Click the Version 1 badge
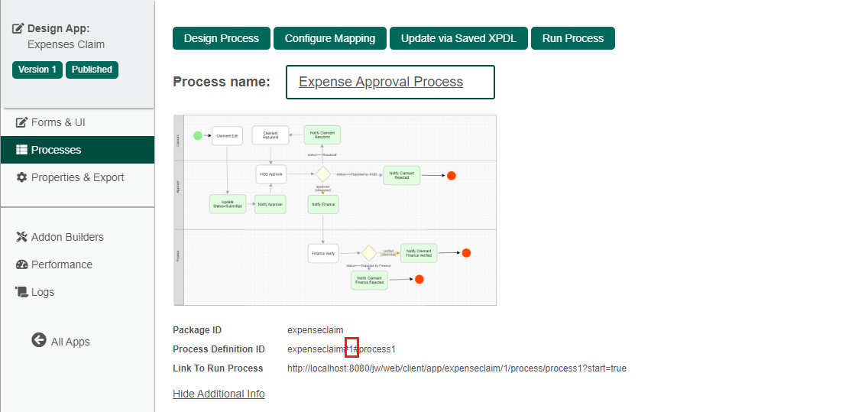 pyautogui.click(x=37, y=70)
